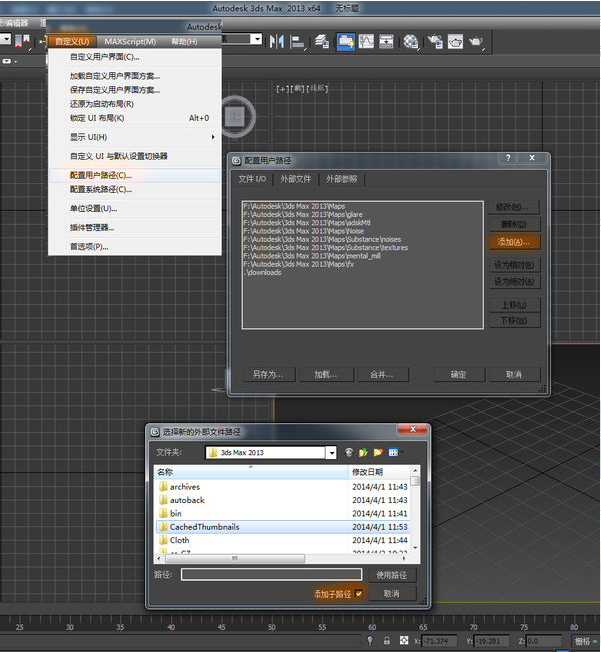601x652 pixels.
Task: Toggle the 添加子路径 checkbox
Action: (359, 594)
